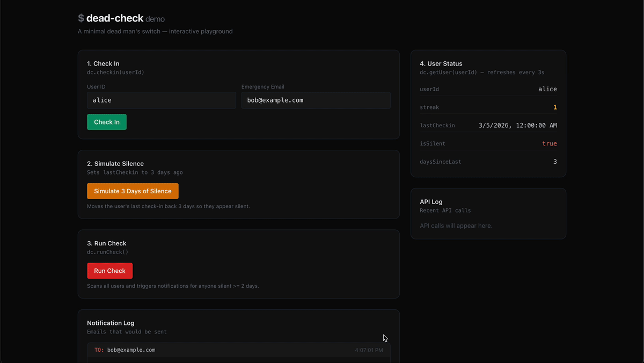Click the red isSilent value true
Viewport: 644px width, 363px height.
pyautogui.click(x=550, y=143)
